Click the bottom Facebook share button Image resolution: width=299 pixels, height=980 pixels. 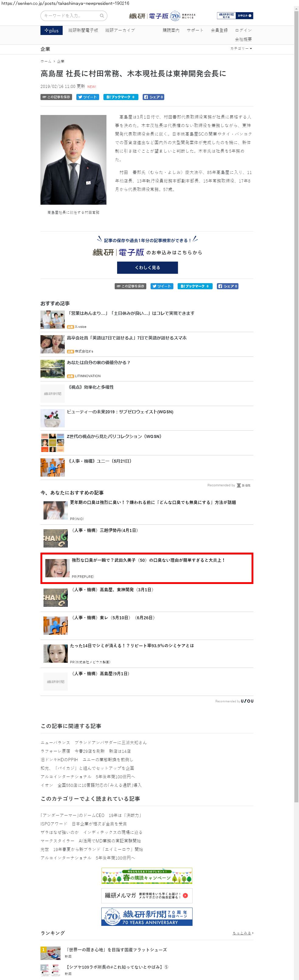click(228, 286)
